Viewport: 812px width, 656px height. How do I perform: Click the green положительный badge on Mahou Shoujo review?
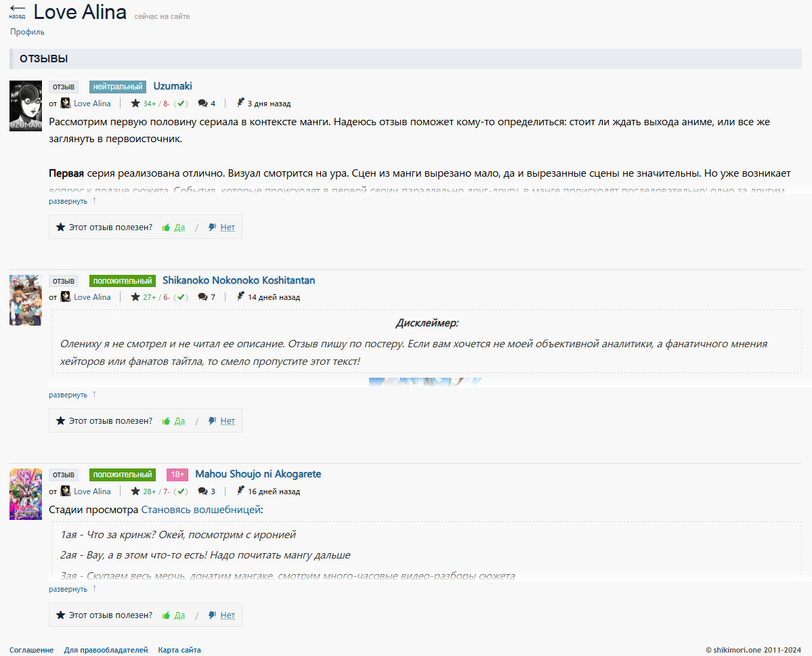[123, 475]
